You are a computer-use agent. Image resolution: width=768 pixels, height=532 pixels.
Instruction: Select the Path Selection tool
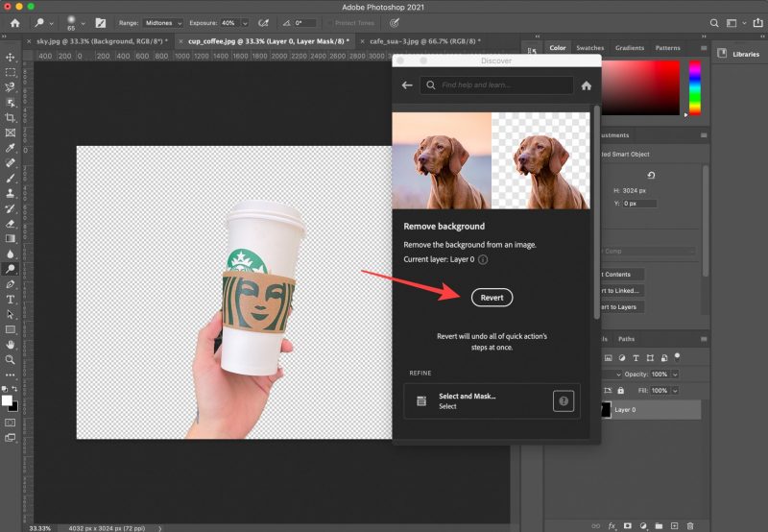coord(10,315)
